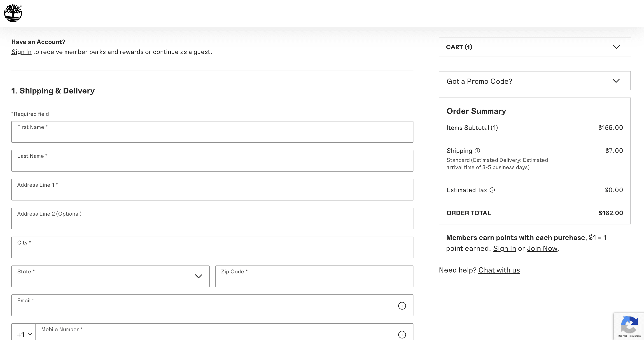Image resolution: width=644 pixels, height=340 pixels.
Task: Click the $7.00 shipping amount
Action: [614, 151]
